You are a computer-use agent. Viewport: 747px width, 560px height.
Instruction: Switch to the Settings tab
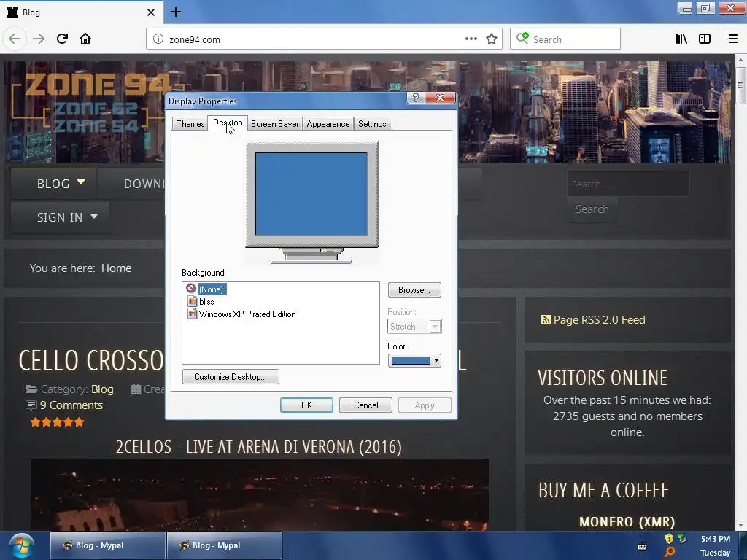click(372, 124)
